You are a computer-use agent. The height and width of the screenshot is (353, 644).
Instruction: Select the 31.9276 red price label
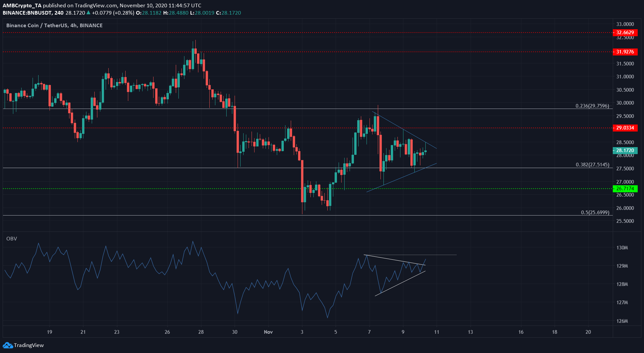click(625, 52)
